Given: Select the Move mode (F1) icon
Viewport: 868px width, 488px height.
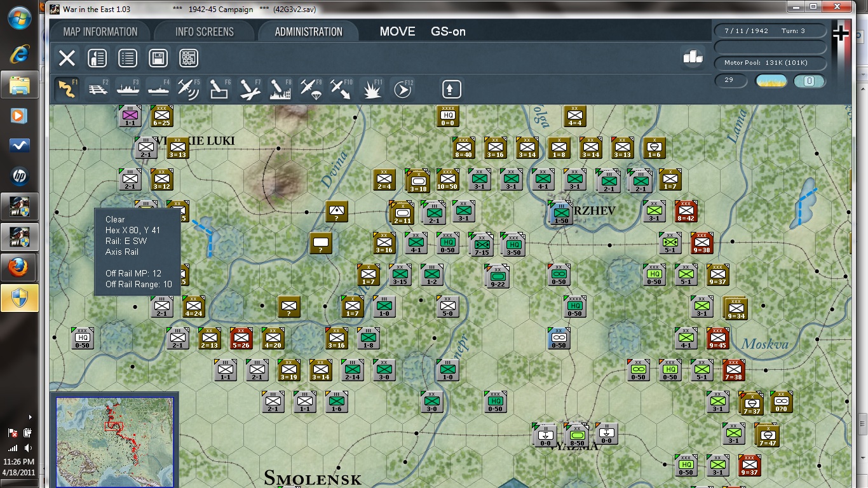Looking at the screenshot, I should [x=66, y=89].
